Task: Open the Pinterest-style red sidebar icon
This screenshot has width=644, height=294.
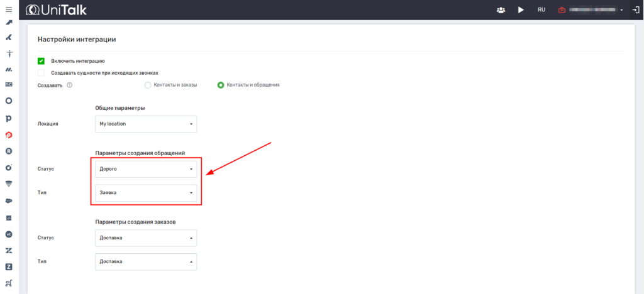Action: tap(9, 134)
